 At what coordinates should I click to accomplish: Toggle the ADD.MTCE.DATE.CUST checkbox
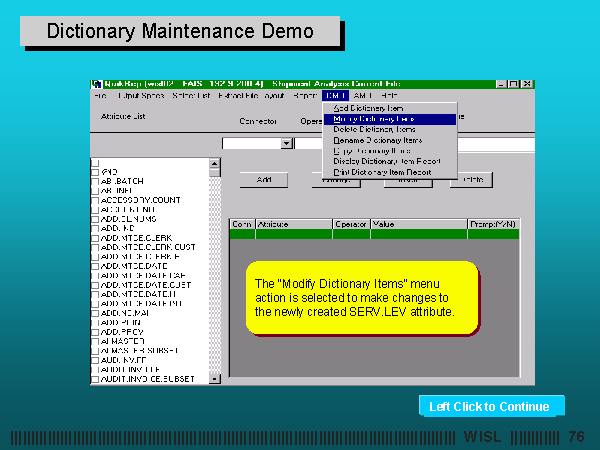tap(95, 285)
